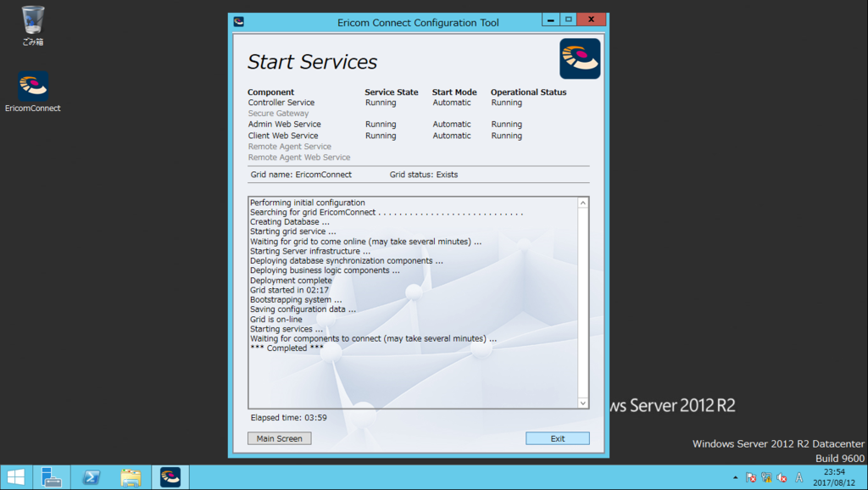Minimize the Configuration Tool window
868x490 pixels.
pyautogui.click(x=550, y=19)
